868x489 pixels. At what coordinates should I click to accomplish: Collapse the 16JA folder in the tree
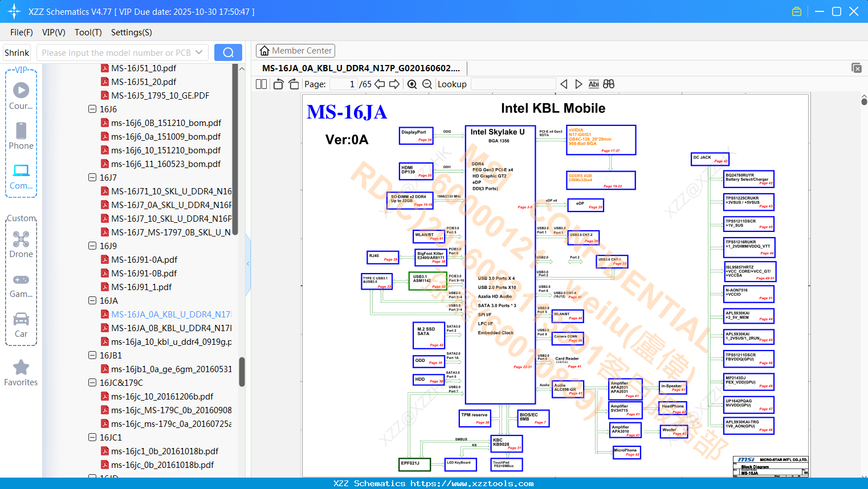92,300
